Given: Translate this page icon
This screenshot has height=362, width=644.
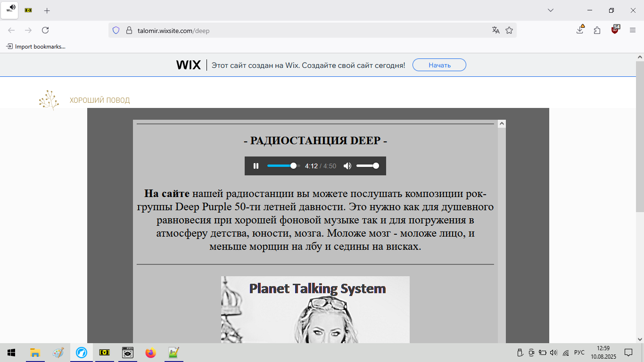Looking at the screenshot, I should [x=495, y=30].
